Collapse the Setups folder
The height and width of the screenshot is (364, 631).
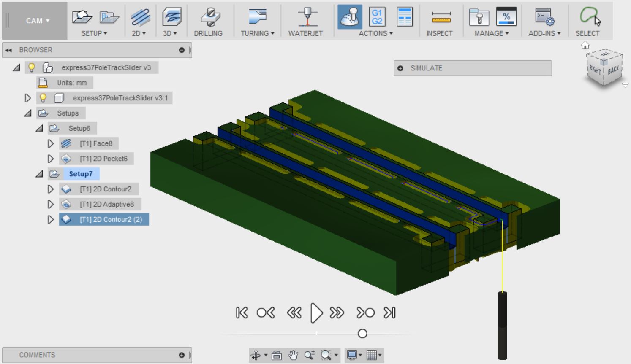pos(28,113)
